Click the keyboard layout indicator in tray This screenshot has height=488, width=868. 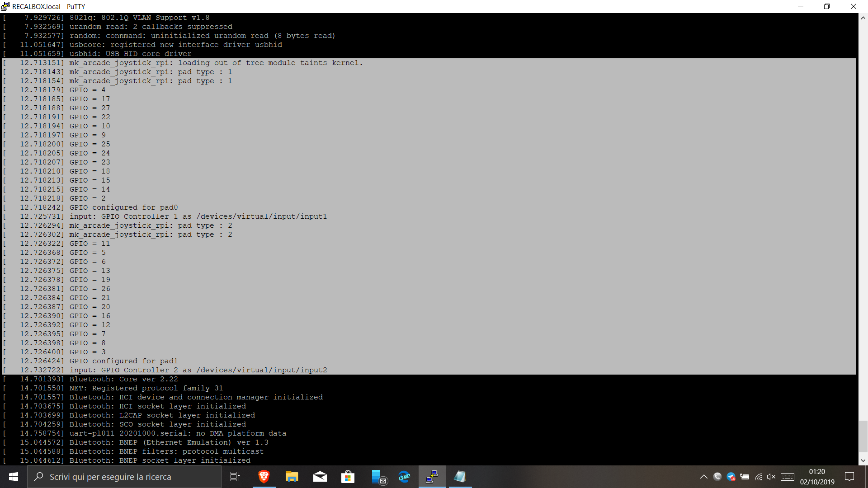click(x=788, y=476)
